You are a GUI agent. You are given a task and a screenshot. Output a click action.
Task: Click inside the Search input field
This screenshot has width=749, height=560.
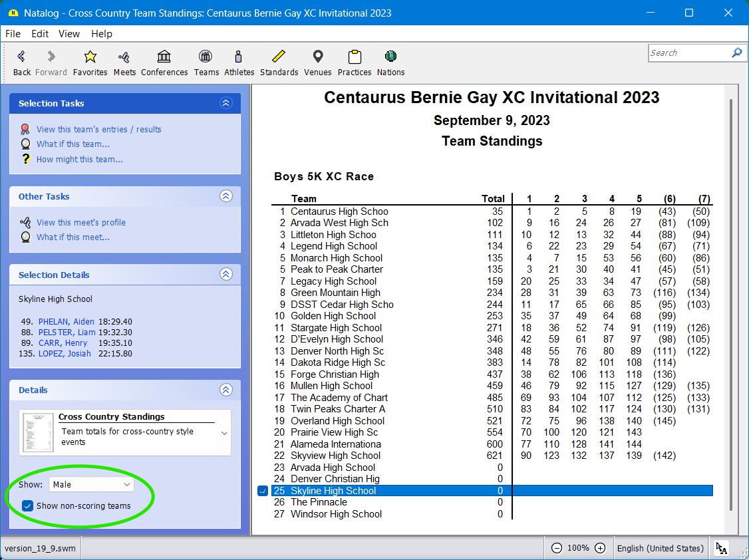(690, 53)
